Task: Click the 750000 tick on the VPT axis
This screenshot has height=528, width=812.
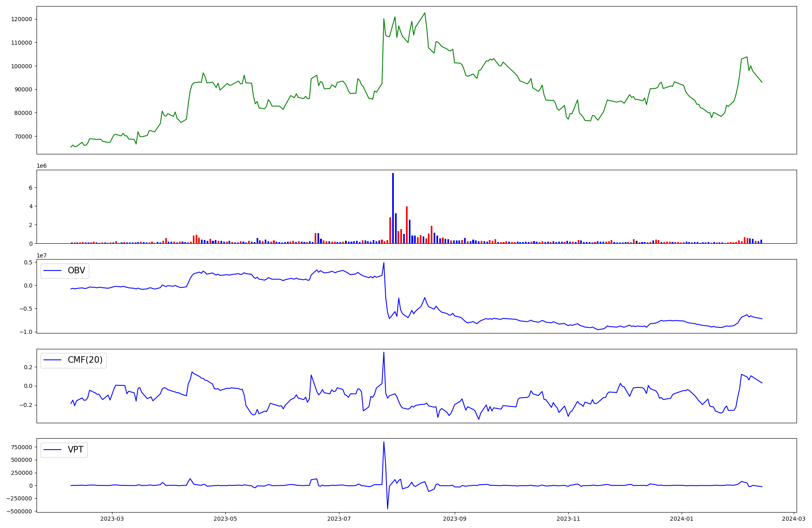Action: pos(21,447)
